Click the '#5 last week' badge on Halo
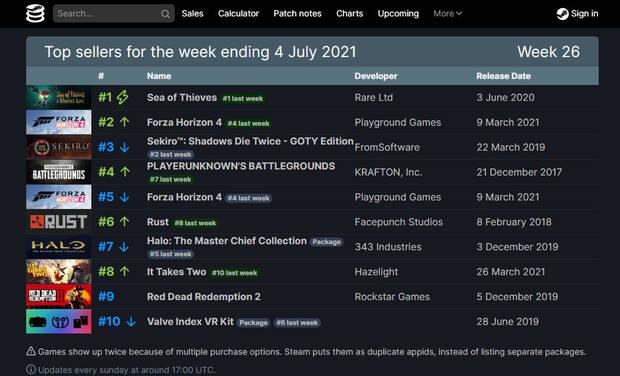 pyautogui.click(x=170, y=254)
